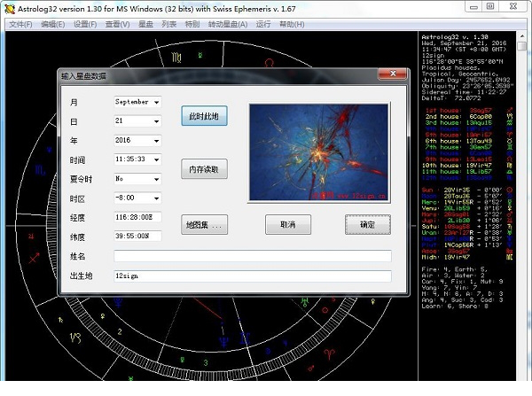Viewport: 532px width, 396px height.
Task: Click the fractal image in the dialog
Action: (319, 152)
